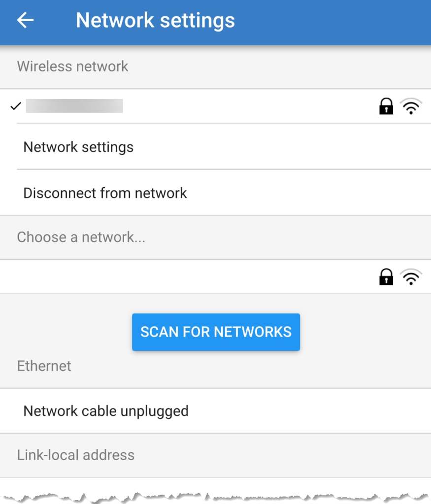Click Wi-Fi signal icon of connected network
The image size is (431, 504).
[411, 106]
